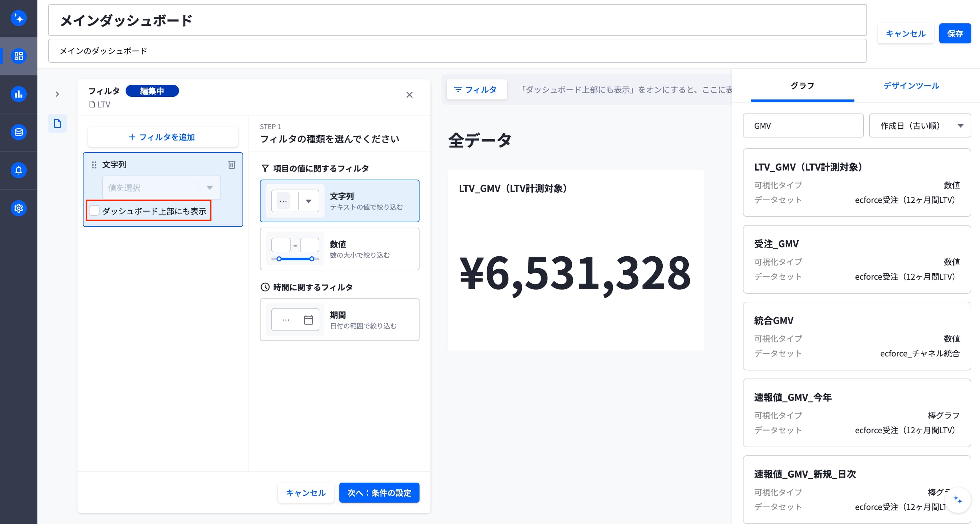980x524 pixels.
Task: Click the フィルタ button above dashboard
Action: tap(477, 90)
